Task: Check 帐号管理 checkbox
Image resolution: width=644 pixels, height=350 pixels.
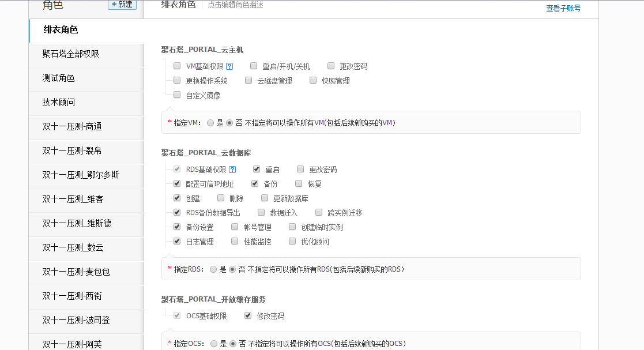Action: click(x=235, y=227)
